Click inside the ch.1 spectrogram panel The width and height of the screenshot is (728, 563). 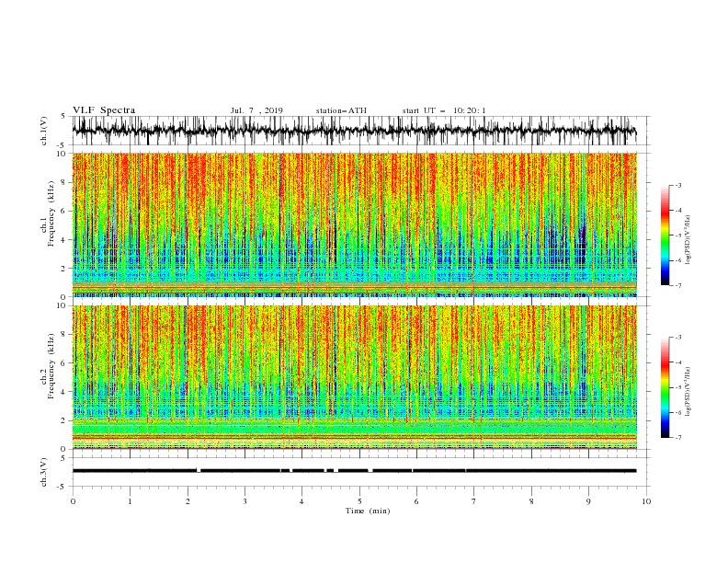(354, 224)
